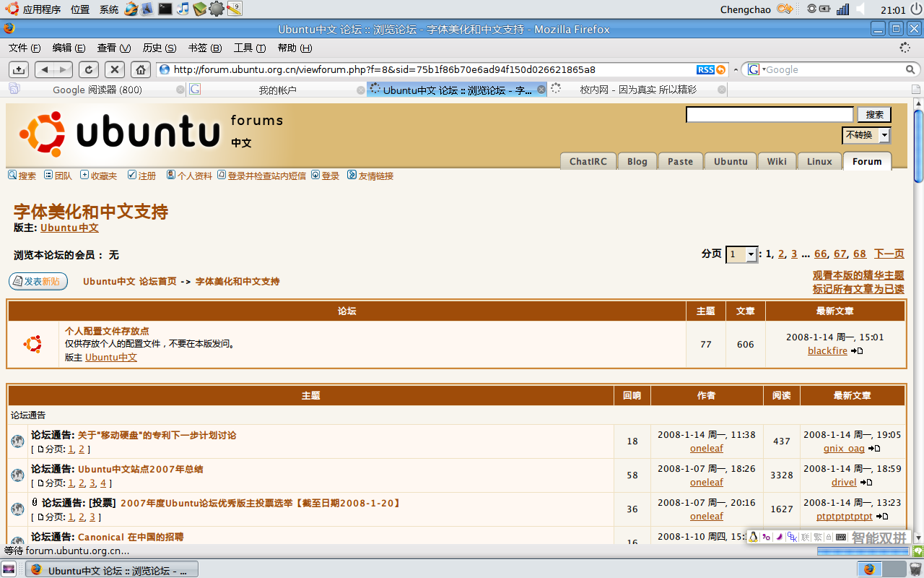
Task: Open the 关于"移动硬盘"的专利下一步计划讨论 topic
Action: pos(157,435)
